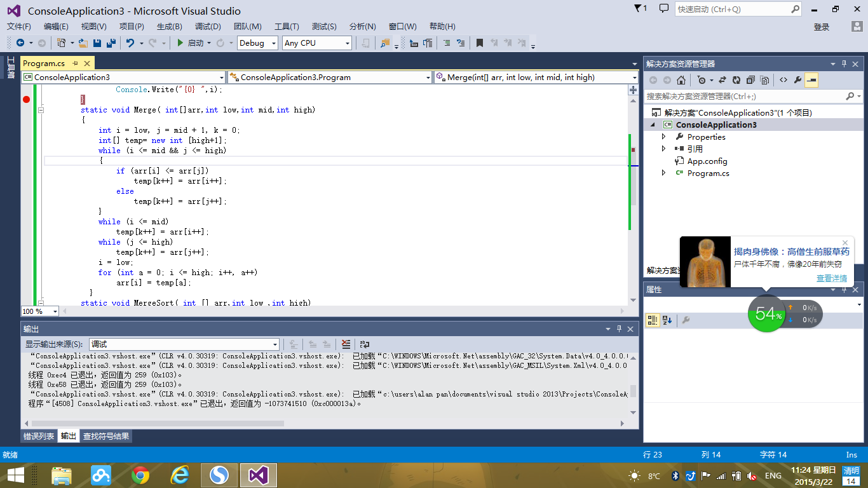The width and height of the screenshot is (868, 488).
Task: Toggle Preview Selected Items highlighted button
Action: click(811, 80)
